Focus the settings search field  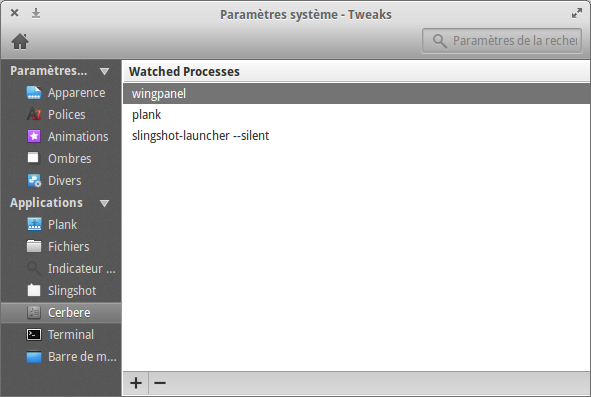tap(502, 41)
